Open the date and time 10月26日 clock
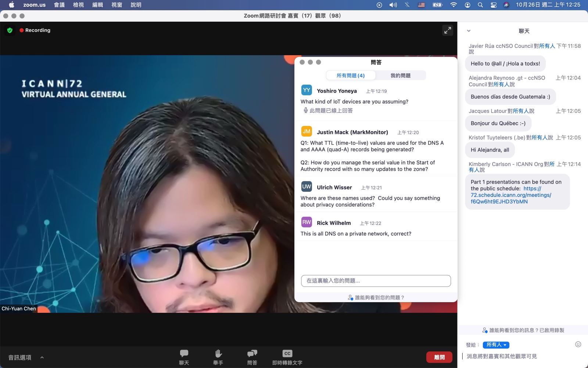This screenshot has height=368, width=588. point(548,5)
